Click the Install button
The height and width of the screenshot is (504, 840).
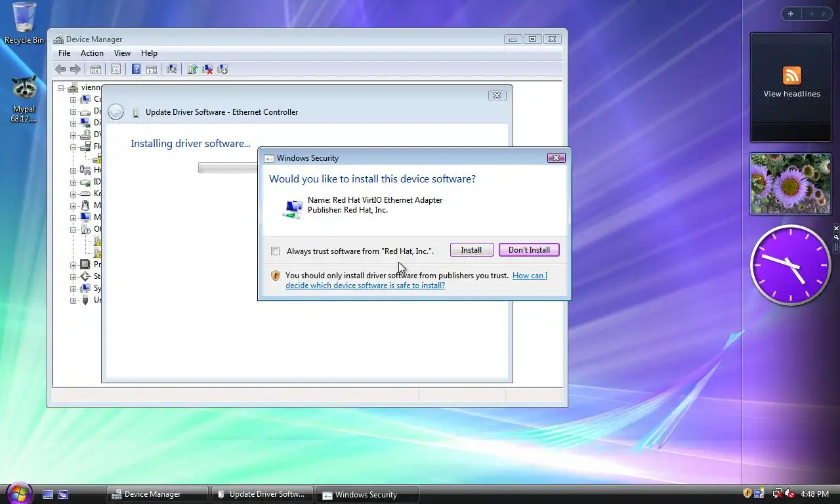click(x=471, y=250)
